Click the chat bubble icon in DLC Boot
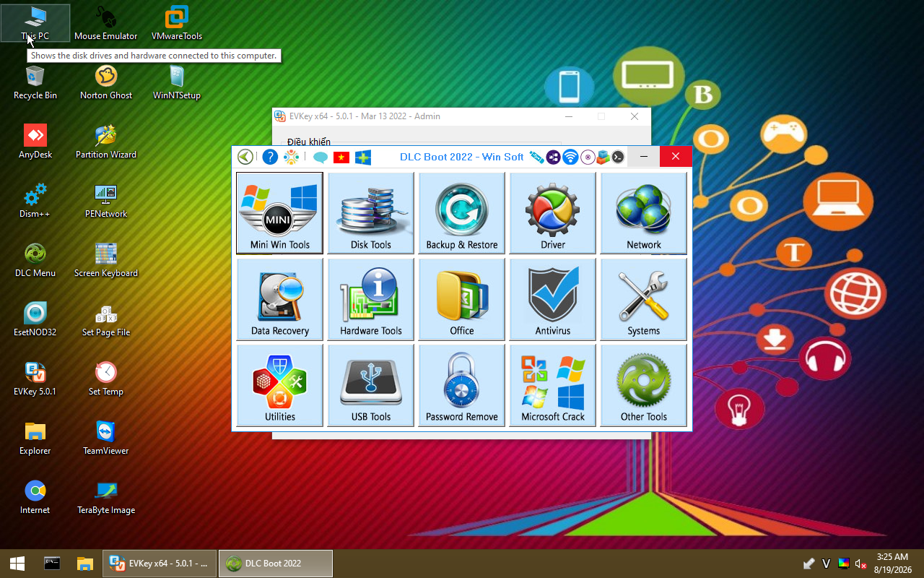 tap(321, 158)
